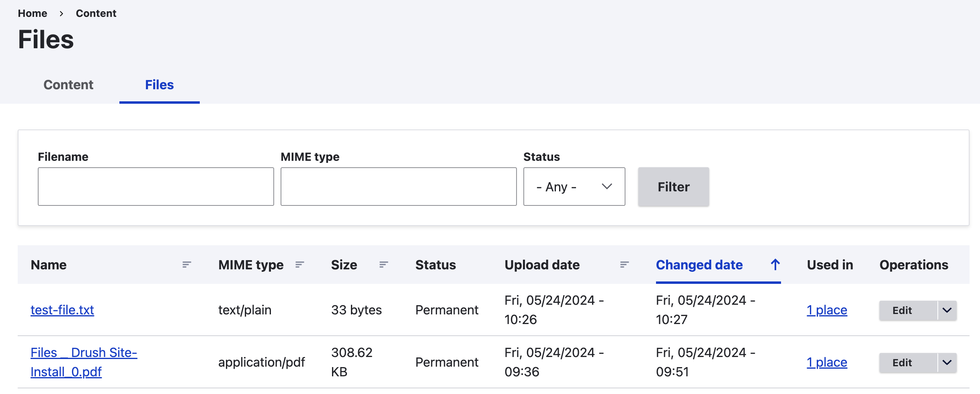Image resolution: width=980 pixels, height=394 pixels.
Task: Open Files__Drush Site-Install_0.pdf link
Action: [84, 361]
